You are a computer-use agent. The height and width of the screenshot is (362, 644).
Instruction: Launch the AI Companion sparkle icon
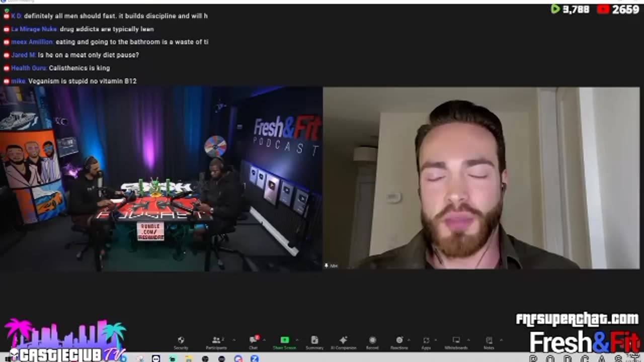pos(344,340)
